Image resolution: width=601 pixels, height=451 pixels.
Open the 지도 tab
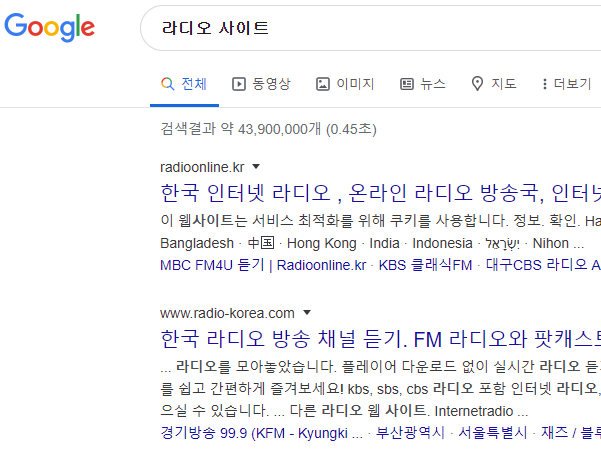pyautogui.click(x=494, y=84)
